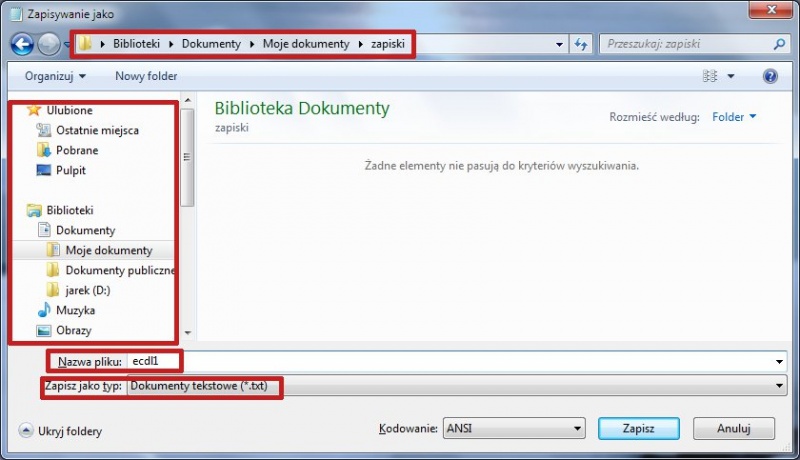Click the change view icon
The image size is (800, 460).
[711, 76]
